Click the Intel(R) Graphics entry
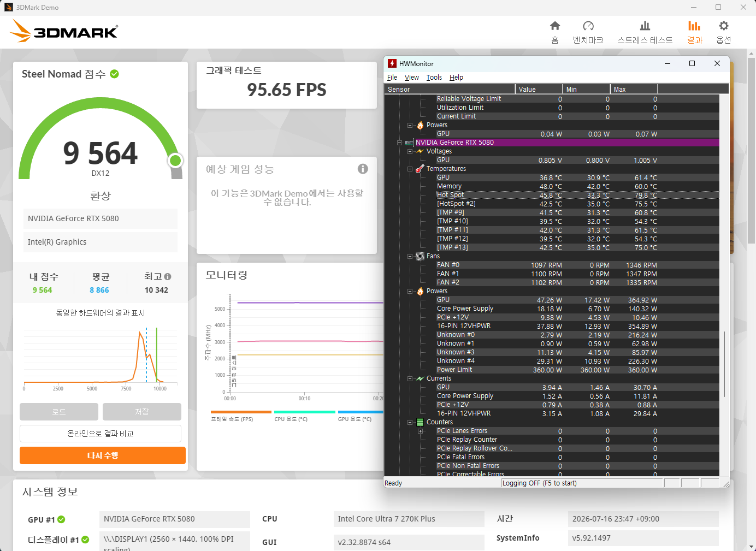 click(x=101, y=242)
